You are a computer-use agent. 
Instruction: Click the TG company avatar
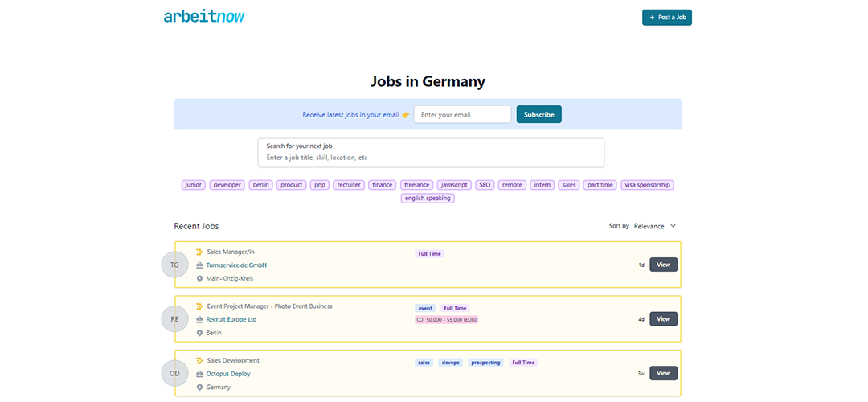[x=174, y=265]
